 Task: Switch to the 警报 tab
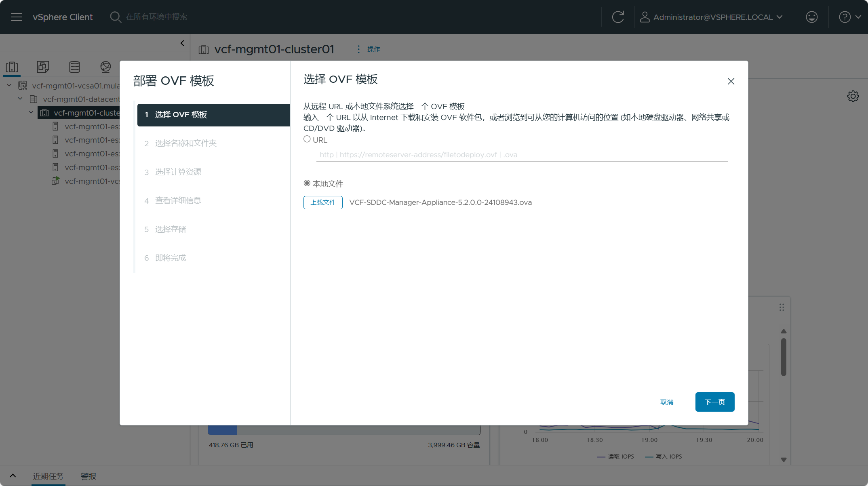88,476
